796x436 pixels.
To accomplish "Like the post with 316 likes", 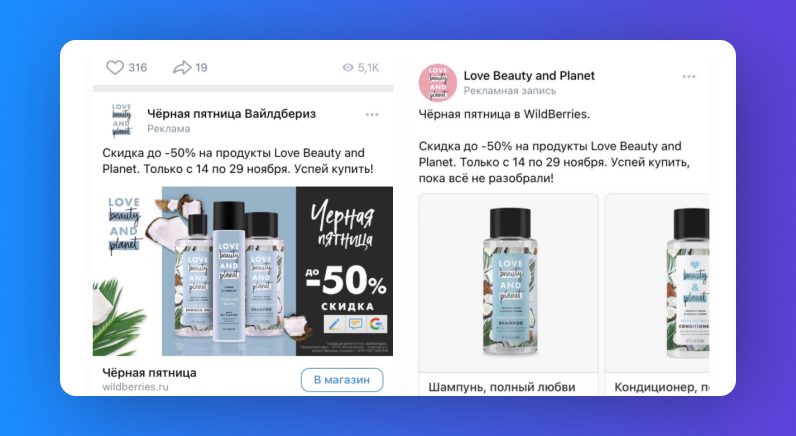I will coord(115,68).
